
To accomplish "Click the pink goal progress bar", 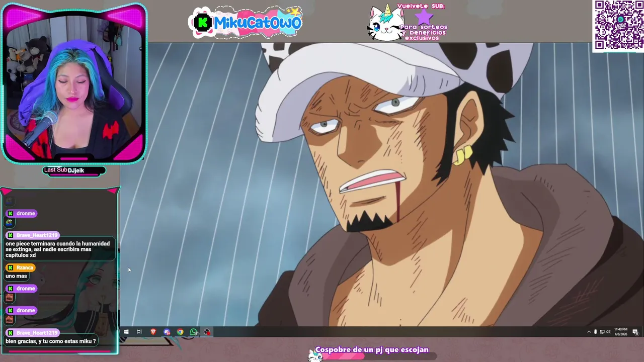I will (x=343, y=357).
